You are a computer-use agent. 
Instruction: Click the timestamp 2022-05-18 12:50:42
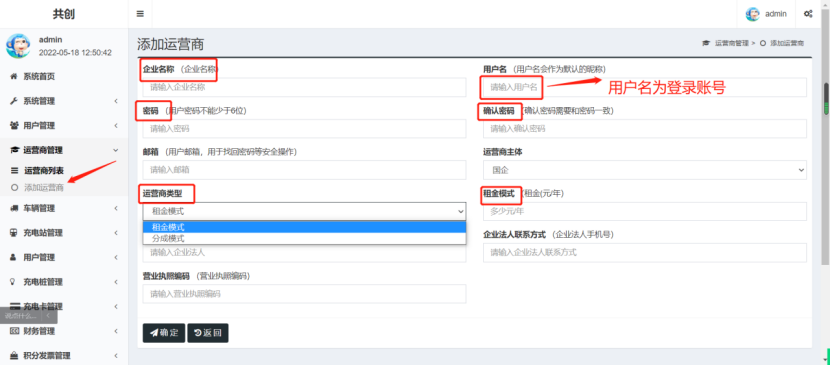point(75,52)
